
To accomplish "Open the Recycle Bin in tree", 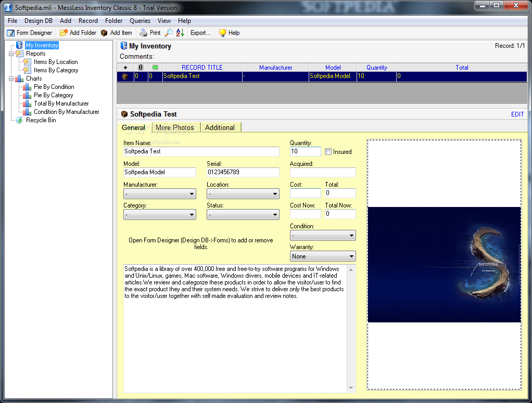I will [x=41, y=120].
